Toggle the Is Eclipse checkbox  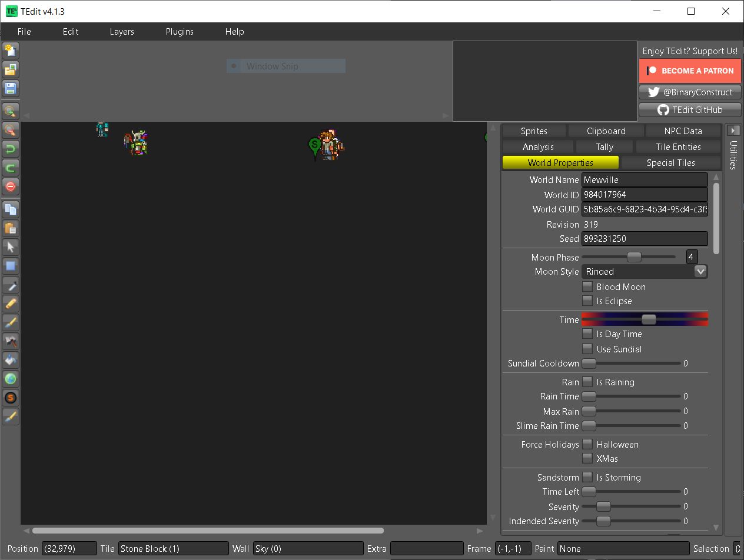[x=587, y=301]
